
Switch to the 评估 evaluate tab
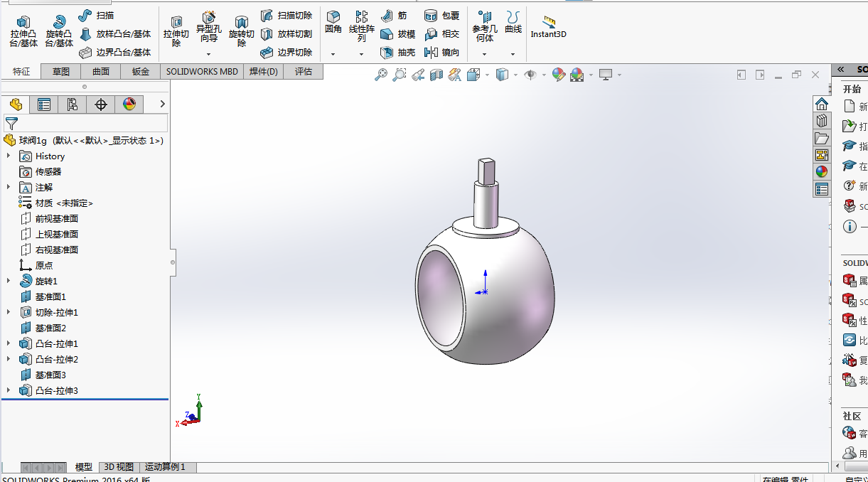304,71
